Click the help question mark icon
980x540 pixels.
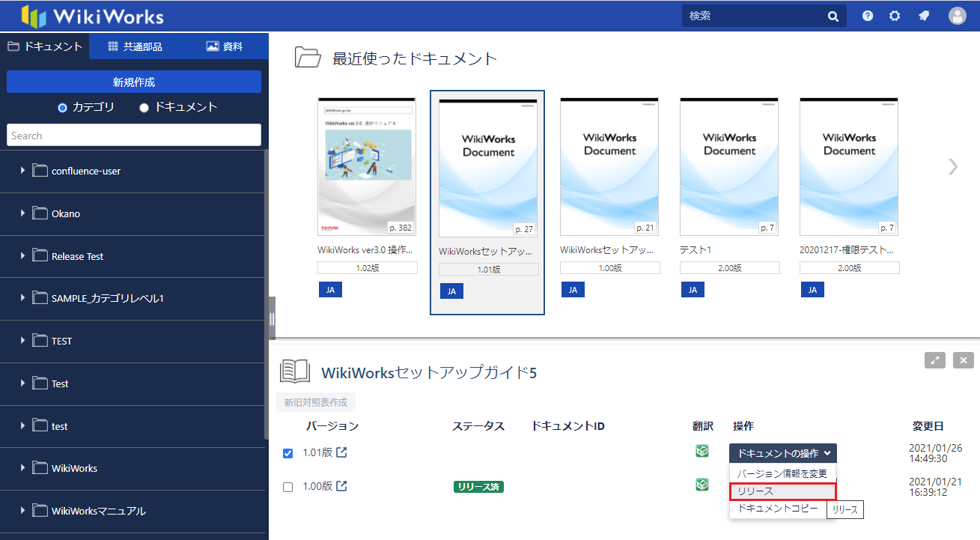coord(868,16)
